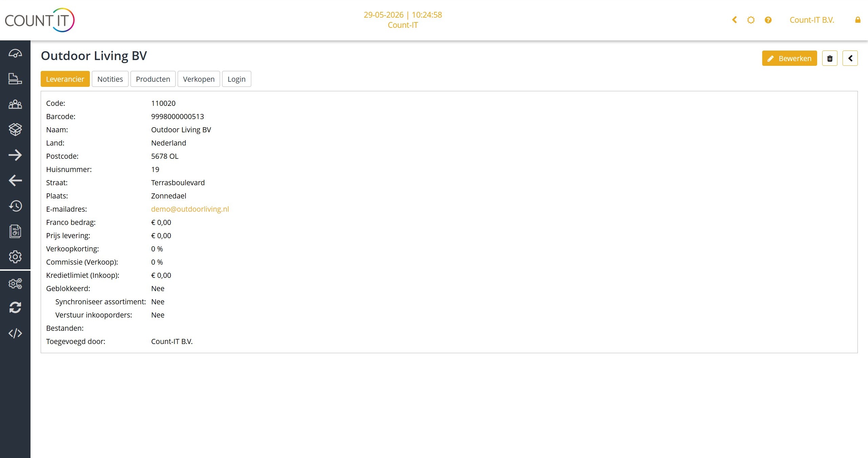This screenshot has height=458, width=868.
Task: Click the Geblokkeerd label
Action: point(68,289)
